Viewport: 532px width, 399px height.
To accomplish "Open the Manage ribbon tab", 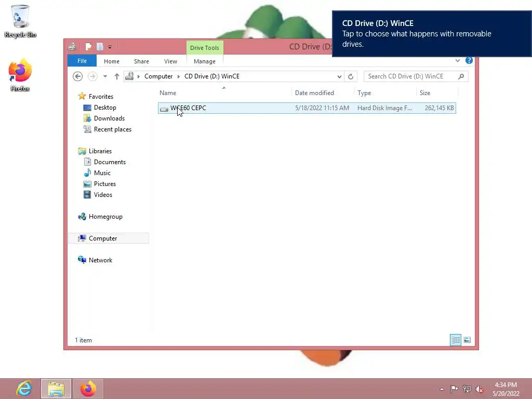I will (205, 61).
